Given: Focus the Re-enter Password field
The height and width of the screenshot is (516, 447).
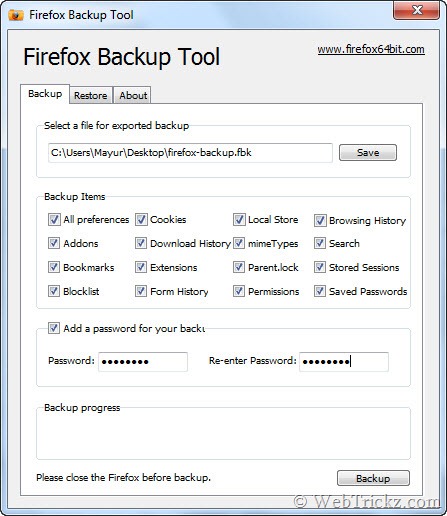Looking at the screenshot, I should click(x=344, y=362).
